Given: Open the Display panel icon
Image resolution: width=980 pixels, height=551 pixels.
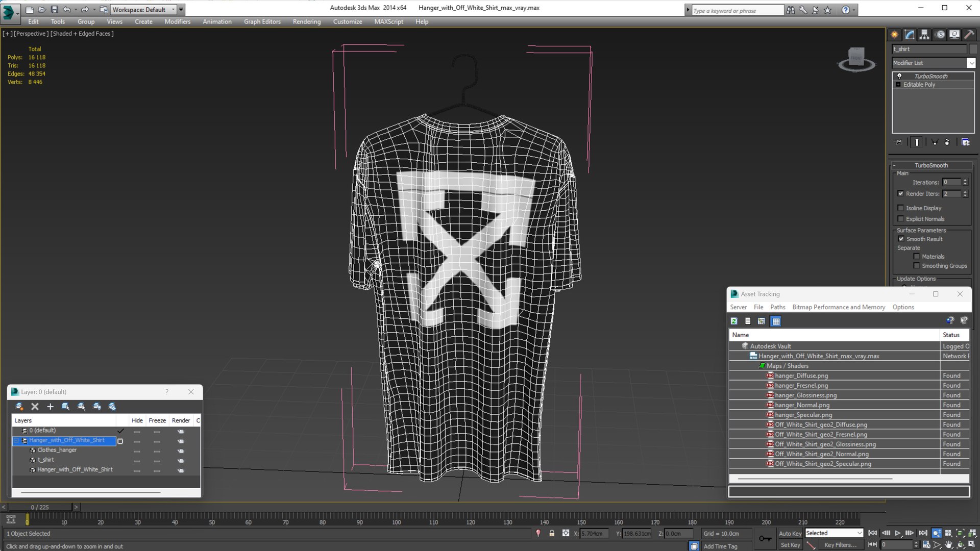Looking at the screenshot, I should tap(954, 35).
